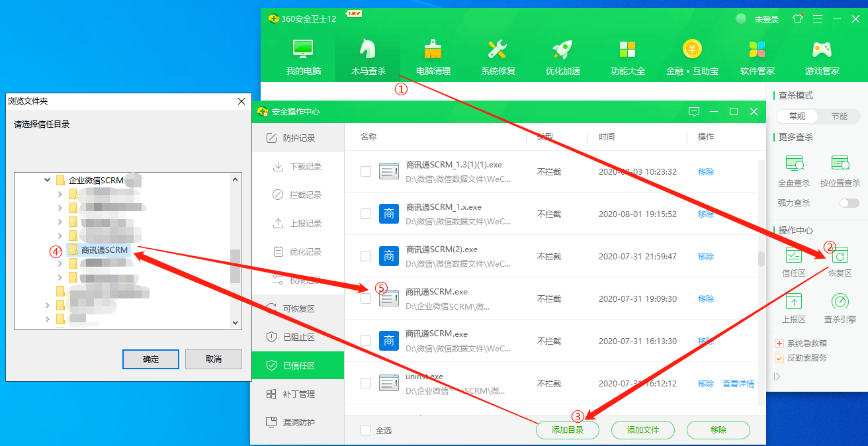This screenshot has height=446, width=868.
Task: Open 上报区 report zone
Action: click(x=794, y=308)
